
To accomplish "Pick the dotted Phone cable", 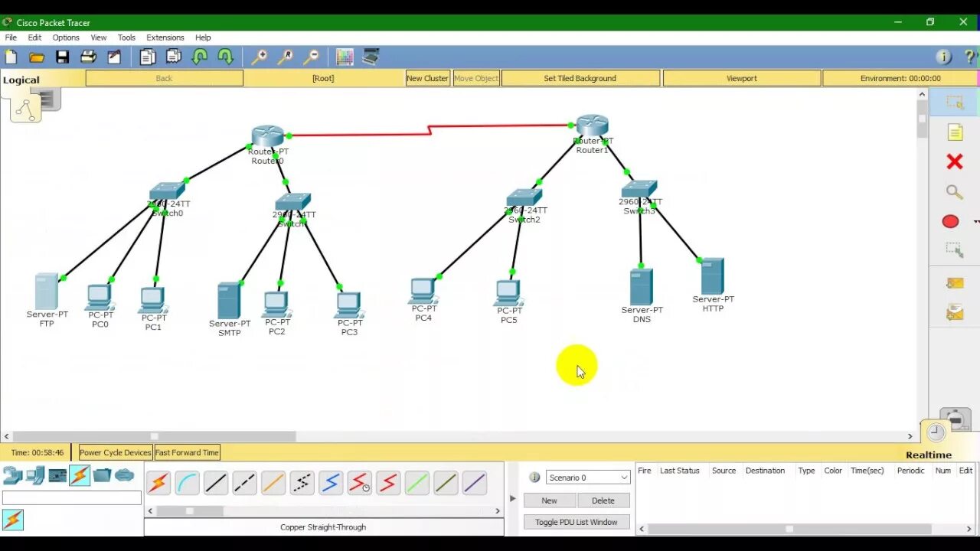I will (302, 483).
